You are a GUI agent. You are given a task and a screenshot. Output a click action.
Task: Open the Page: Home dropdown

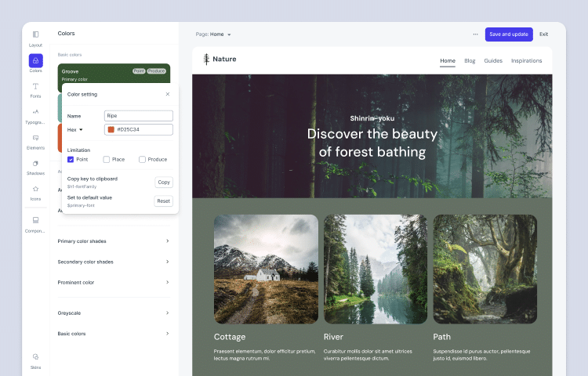(x=213, y=34)
